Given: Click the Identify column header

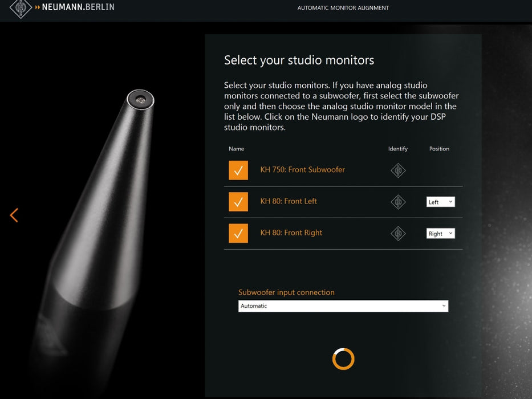Looking at the screenshot, I should [x=397, y=149].
